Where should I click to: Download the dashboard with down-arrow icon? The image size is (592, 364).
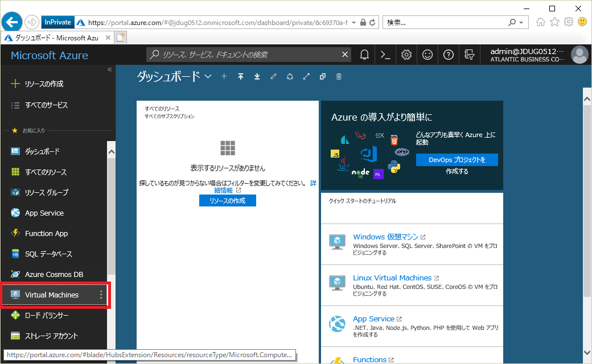257,77
